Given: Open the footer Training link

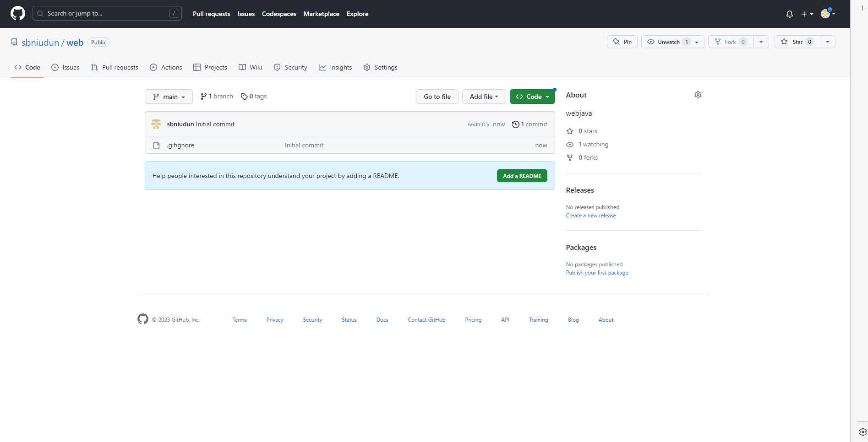Looking at the screenshot, I should point(539,320).
